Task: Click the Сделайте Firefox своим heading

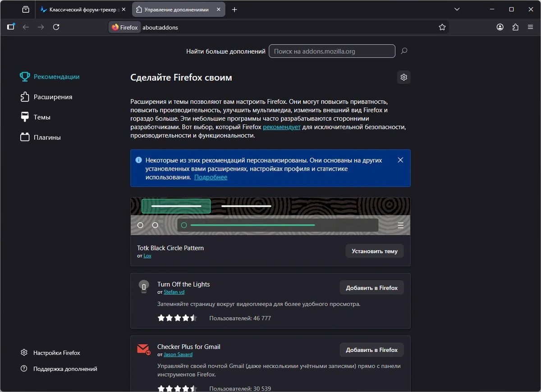Action: coord(181,77)
